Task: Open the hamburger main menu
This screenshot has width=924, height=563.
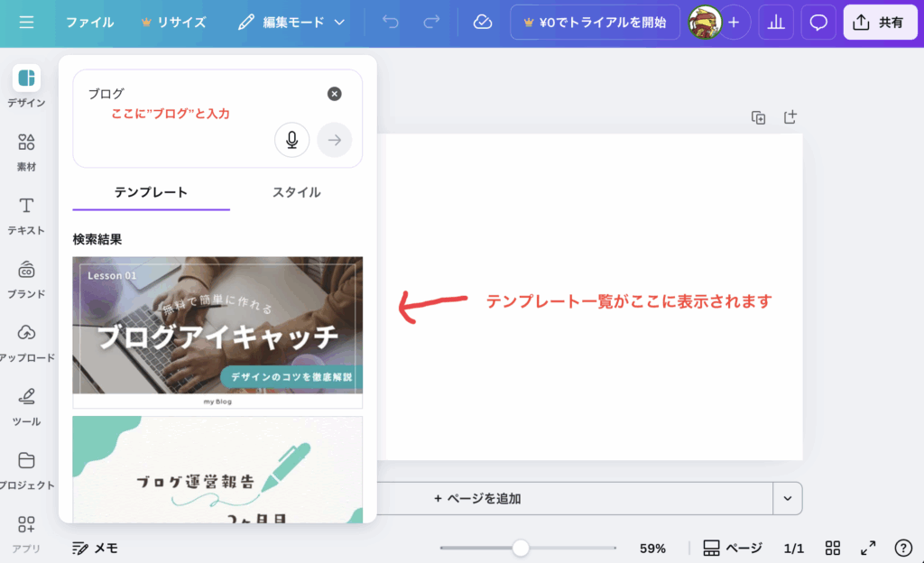Action: click(26, 23)
